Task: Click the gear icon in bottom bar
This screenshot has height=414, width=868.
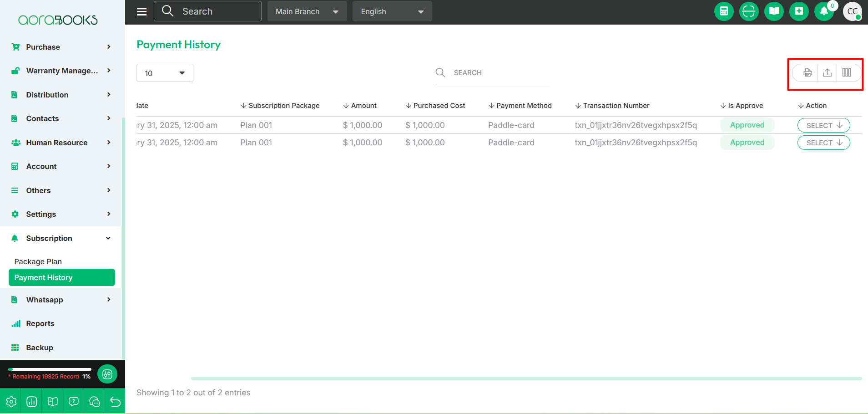Action: (x=11, y=402)
